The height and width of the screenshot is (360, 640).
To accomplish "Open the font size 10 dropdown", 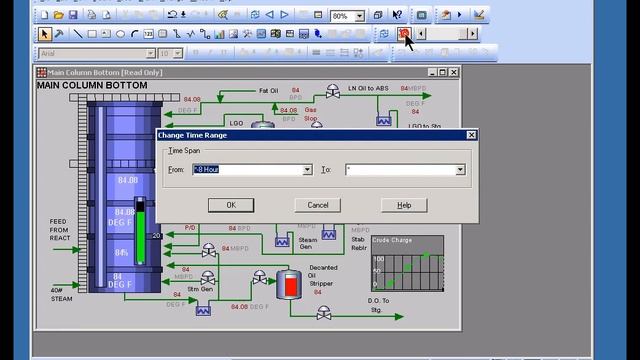I will (x=178, y=53).
